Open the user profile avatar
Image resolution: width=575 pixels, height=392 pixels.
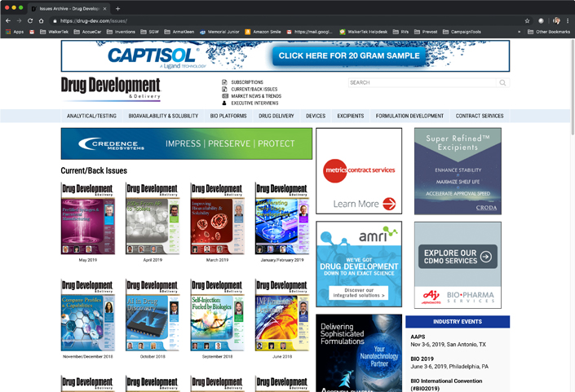[x=556, y=21]
